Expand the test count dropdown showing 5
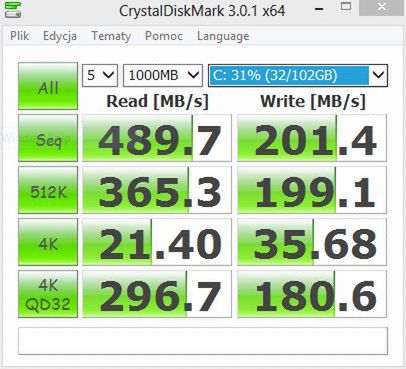This screenshot has height=369, width=406. tap(100, 75)
